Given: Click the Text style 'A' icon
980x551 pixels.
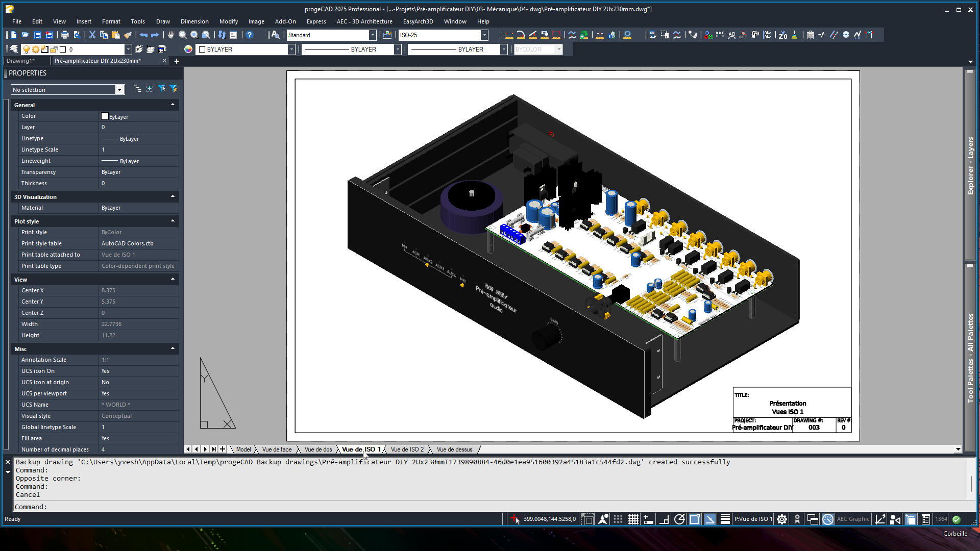Looking at the screenshot, I should [276, 35].
